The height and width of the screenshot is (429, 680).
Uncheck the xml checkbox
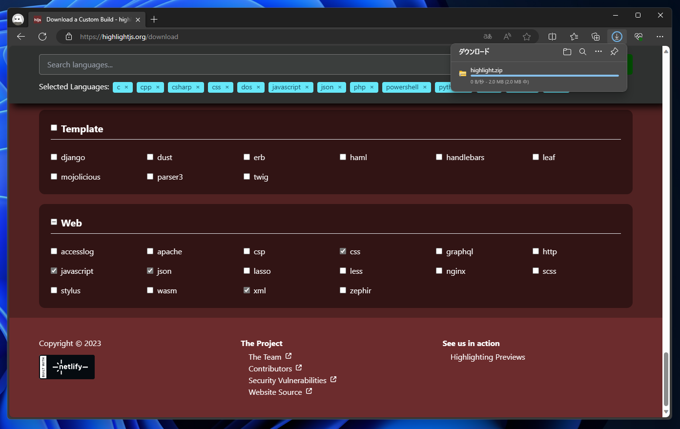pos(246,290)
